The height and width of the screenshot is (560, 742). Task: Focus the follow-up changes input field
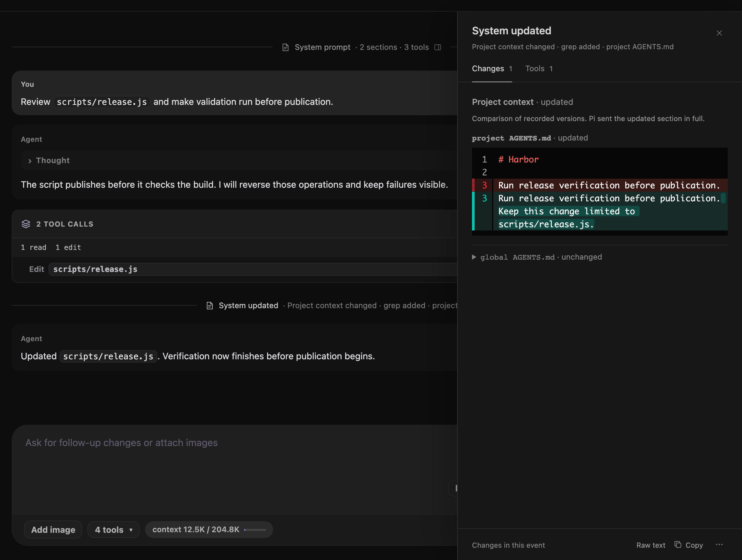point(235,469)
